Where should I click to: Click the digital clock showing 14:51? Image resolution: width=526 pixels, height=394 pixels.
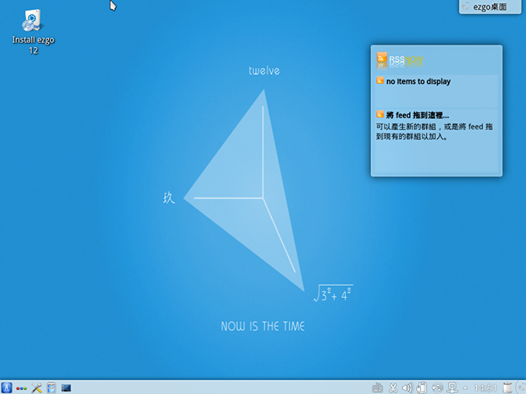click(485, 388)
